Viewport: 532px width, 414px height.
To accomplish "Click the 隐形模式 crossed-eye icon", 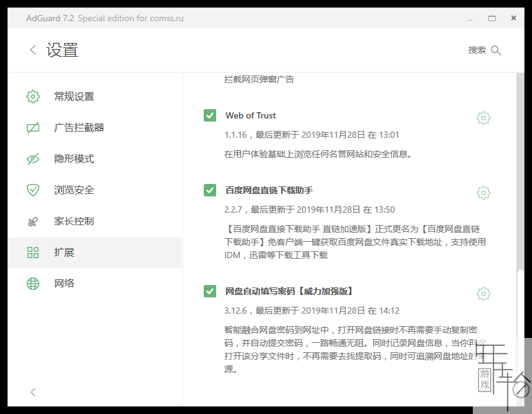I will point(33,159).
